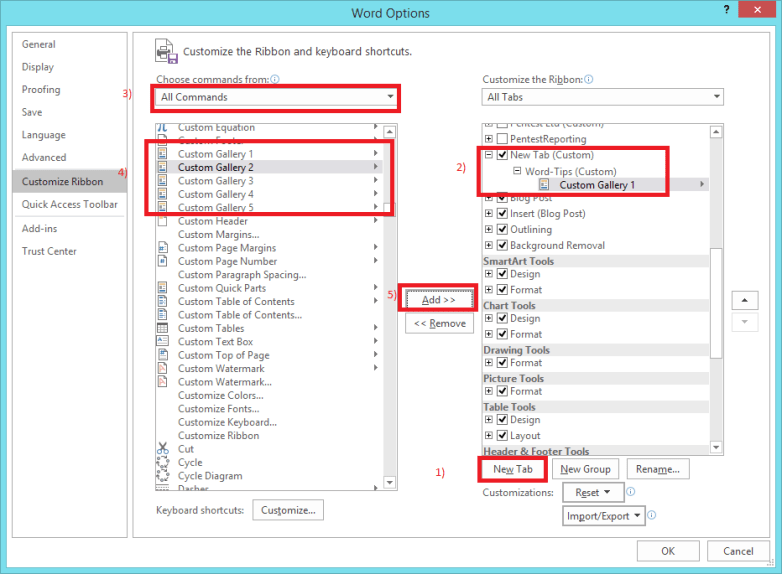Click the Rename... button

tap(658, 469)
